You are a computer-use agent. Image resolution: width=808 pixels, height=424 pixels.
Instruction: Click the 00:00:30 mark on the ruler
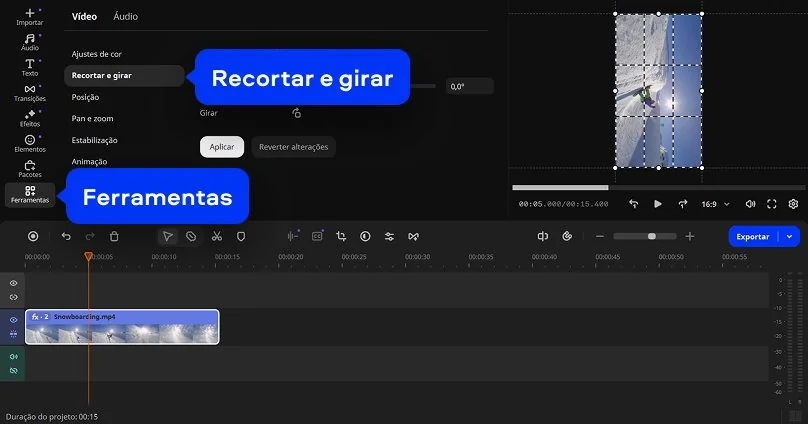coord(417,257)
